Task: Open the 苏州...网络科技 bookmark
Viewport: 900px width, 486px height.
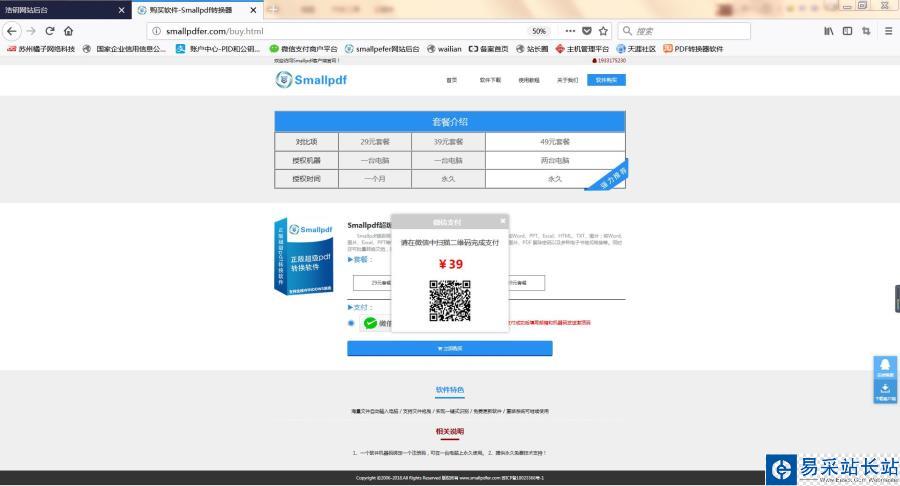Action: tap(41, 49)
